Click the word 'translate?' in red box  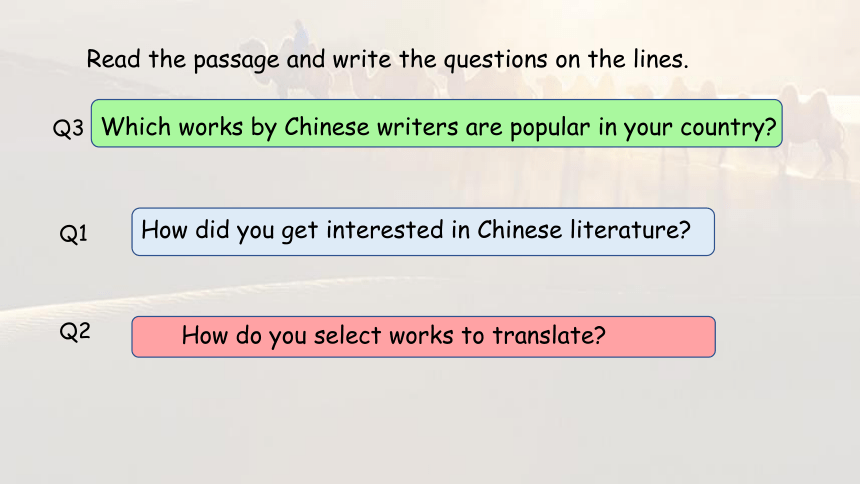(549, 335)
